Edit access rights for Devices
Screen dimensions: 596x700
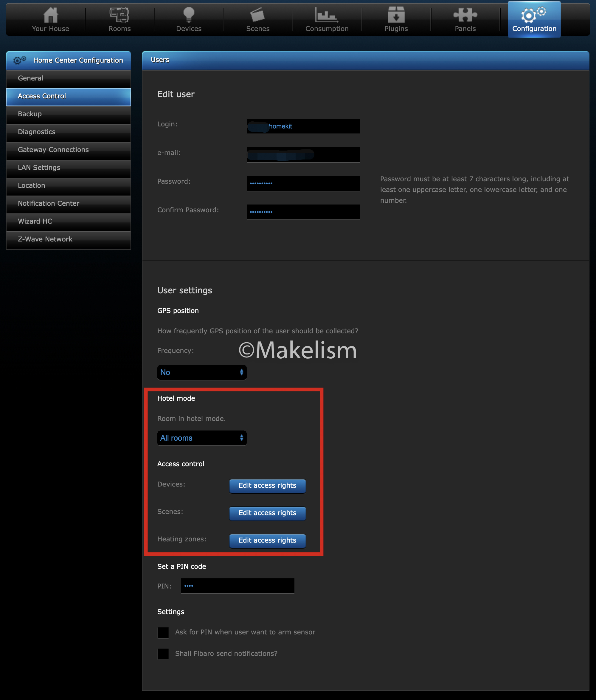click(x=267, y=485)
